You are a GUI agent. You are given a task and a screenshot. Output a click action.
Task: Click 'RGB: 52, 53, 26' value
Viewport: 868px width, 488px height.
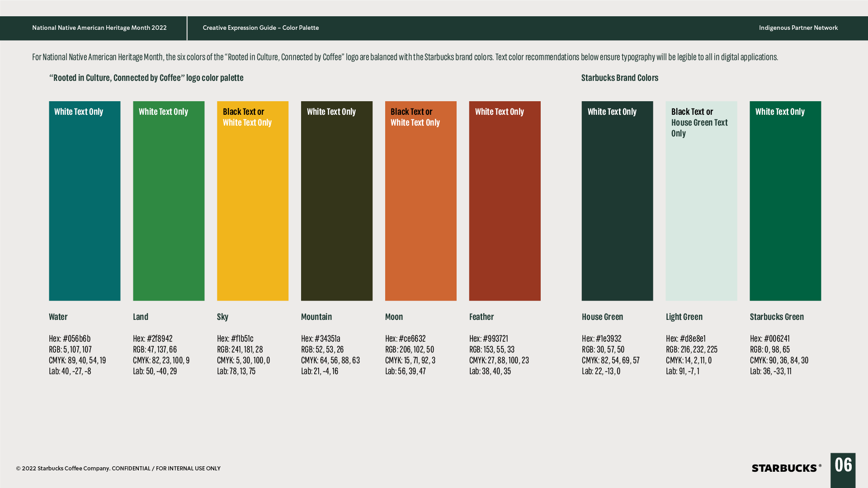(322, 349)
